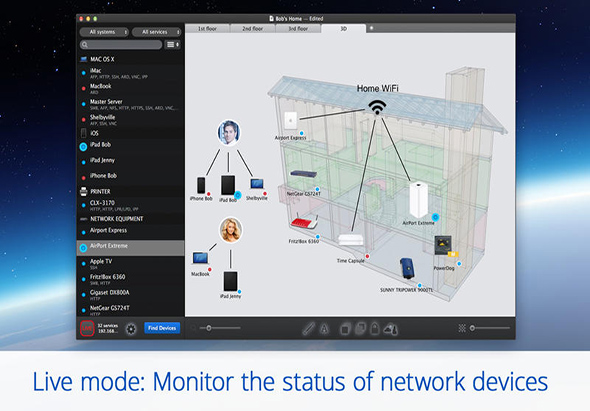
Task: Click AirPort Extreme tower on the map
Action: [x=418, y=199]
